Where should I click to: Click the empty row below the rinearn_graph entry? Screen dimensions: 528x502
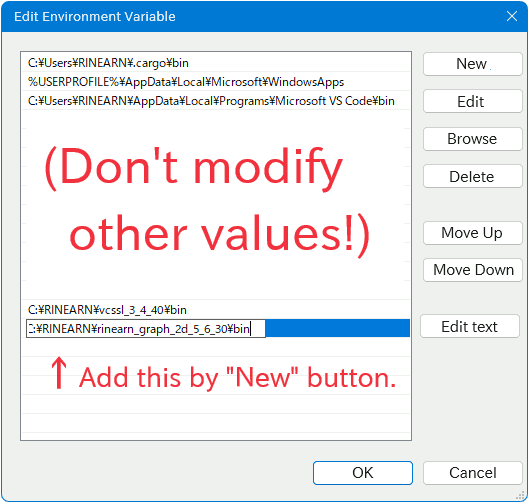click(216, 347)
